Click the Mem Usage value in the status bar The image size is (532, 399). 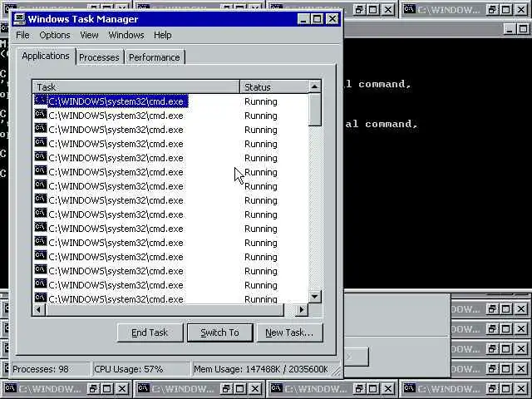point(261,369)
